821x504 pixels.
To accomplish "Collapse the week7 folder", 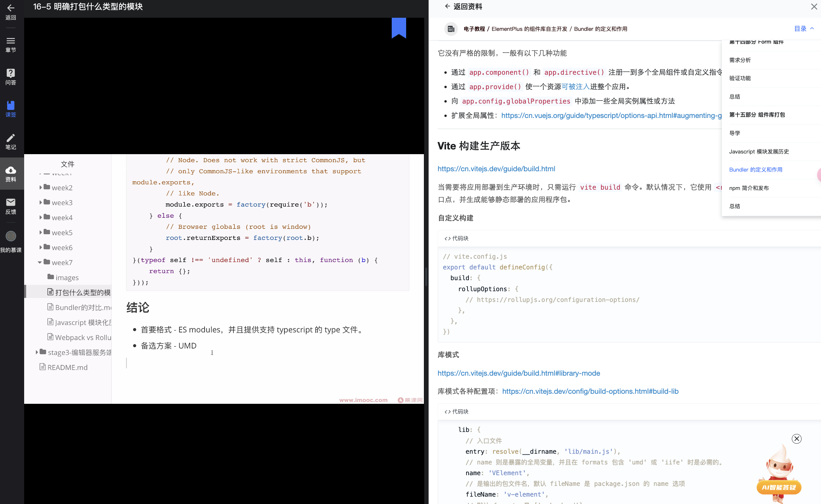I will 40,262.
